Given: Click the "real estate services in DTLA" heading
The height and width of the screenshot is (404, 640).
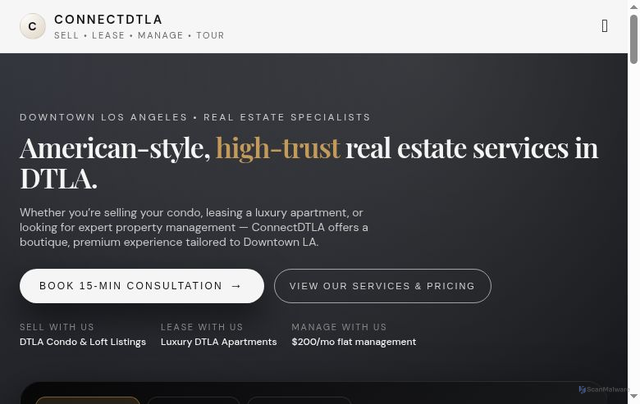Looking at the screenshot, I should (470, 149).
